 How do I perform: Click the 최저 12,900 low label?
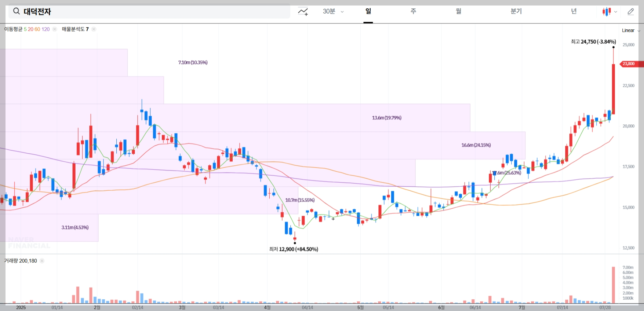pos(294,249)
